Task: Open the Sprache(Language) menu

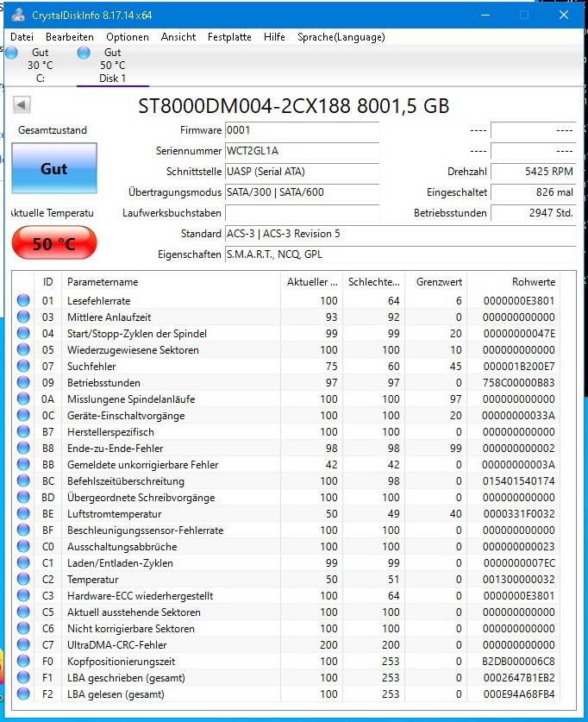Action: click(x=341, y=37)
